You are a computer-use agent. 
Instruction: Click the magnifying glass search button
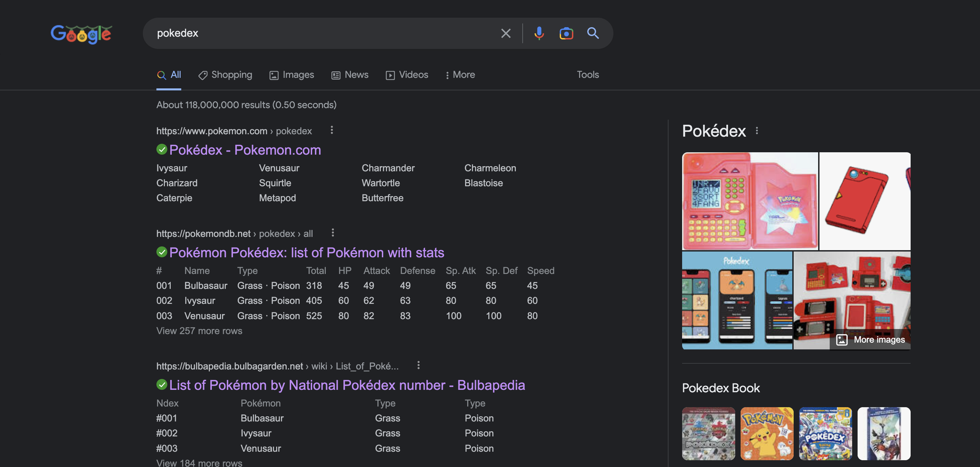(593, 33)
